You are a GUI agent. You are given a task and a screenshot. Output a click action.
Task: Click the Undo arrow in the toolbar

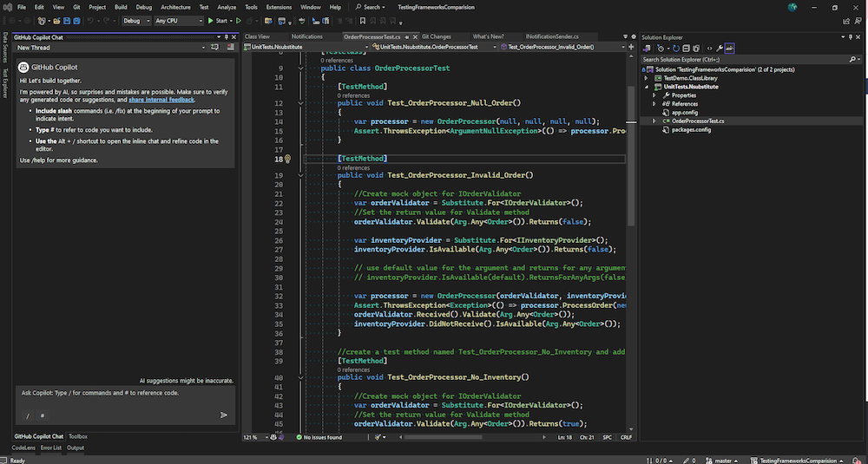90,21
